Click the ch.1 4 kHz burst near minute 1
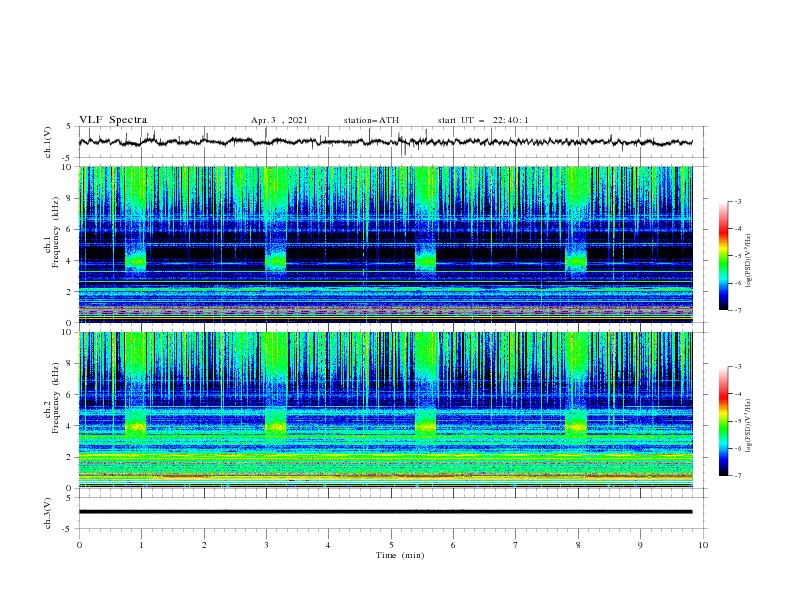Viewport: 792px width, 612px height. [135, 261]
